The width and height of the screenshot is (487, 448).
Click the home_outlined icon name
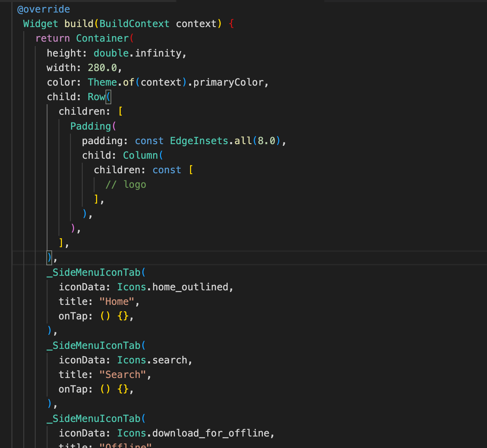[190, 287]
